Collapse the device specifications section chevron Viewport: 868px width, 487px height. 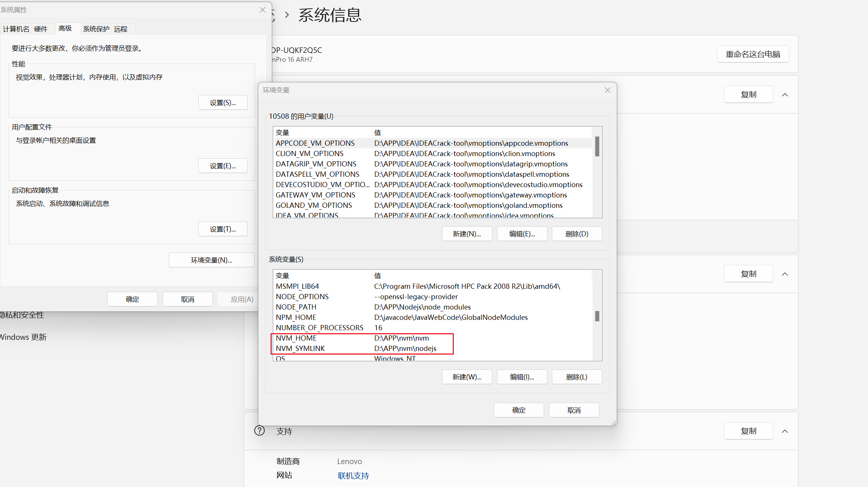pyautogui.click(x=785, y=95)
